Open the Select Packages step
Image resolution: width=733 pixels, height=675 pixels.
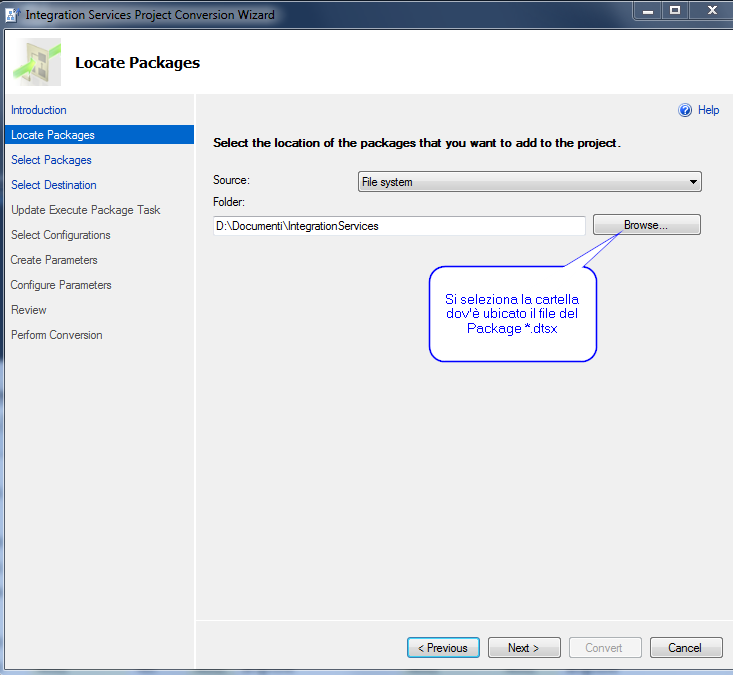(x=51, y=160)
